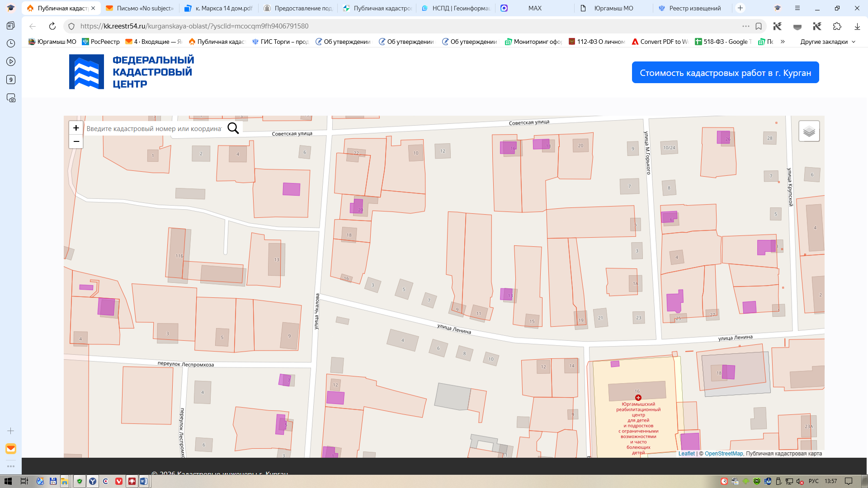Screen dimensions: 868x488
Task: Open the browser hamburger main menu
Action: [x=797, y=8]
